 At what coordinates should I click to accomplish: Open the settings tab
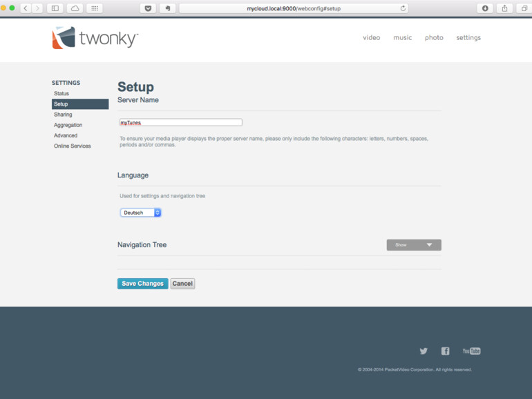[x=468, y=38]
